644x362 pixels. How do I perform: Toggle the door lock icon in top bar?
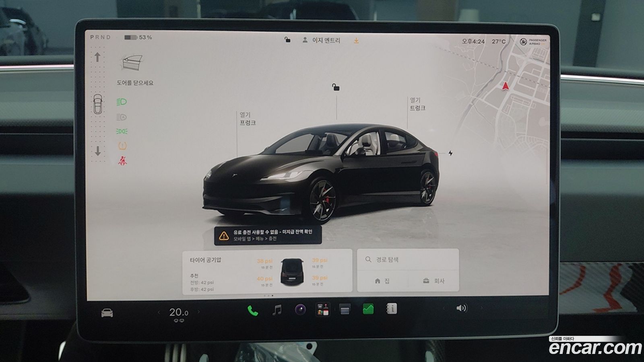click(287, 39)
